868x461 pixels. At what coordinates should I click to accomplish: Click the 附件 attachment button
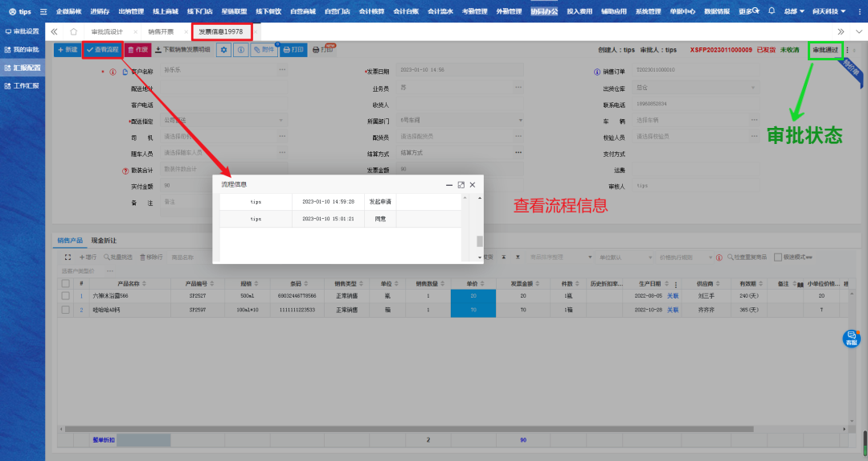coord(264,50)
